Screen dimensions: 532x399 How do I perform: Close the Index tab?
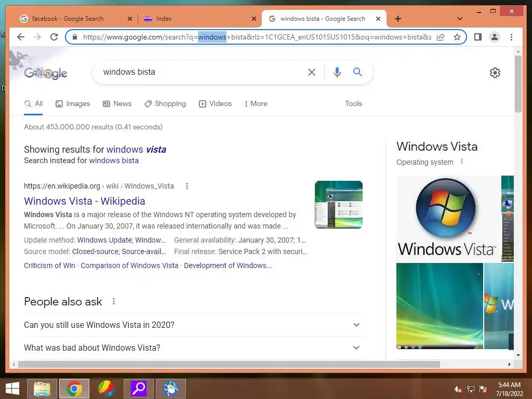(x=254, y=19)
